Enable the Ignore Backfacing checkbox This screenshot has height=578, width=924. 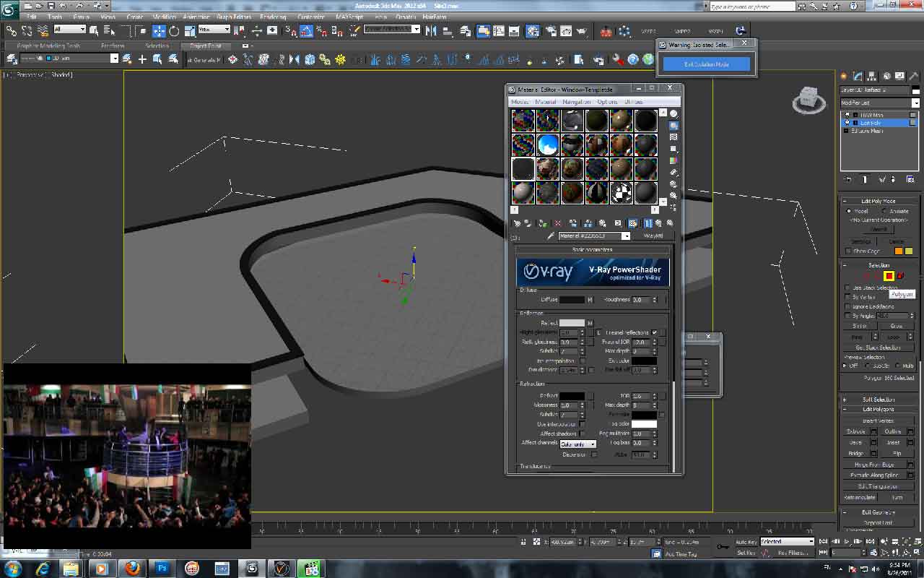tap(847, 306)
